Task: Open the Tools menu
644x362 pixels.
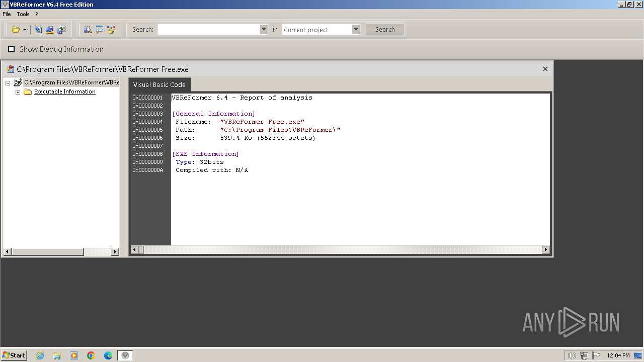Action: coord(23,14)
